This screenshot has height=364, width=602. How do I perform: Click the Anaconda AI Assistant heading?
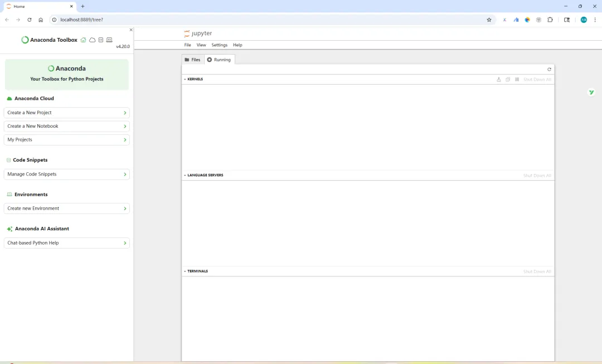42,229
